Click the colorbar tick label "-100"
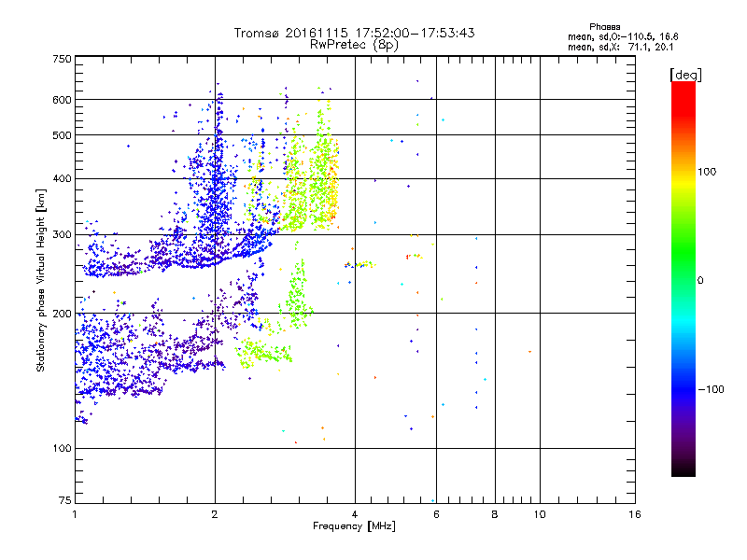Viewport: 747px width, 560px height. (x=712, y=389)
